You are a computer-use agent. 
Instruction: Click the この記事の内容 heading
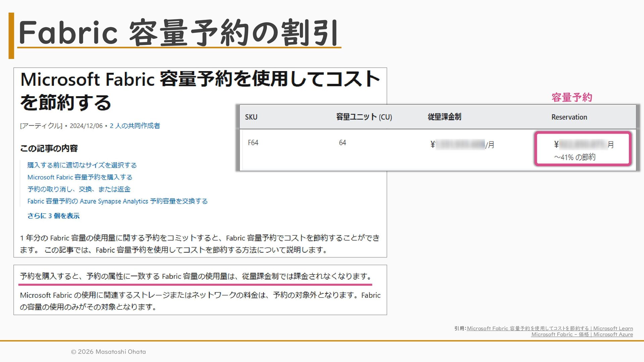(x=49, y=148)
